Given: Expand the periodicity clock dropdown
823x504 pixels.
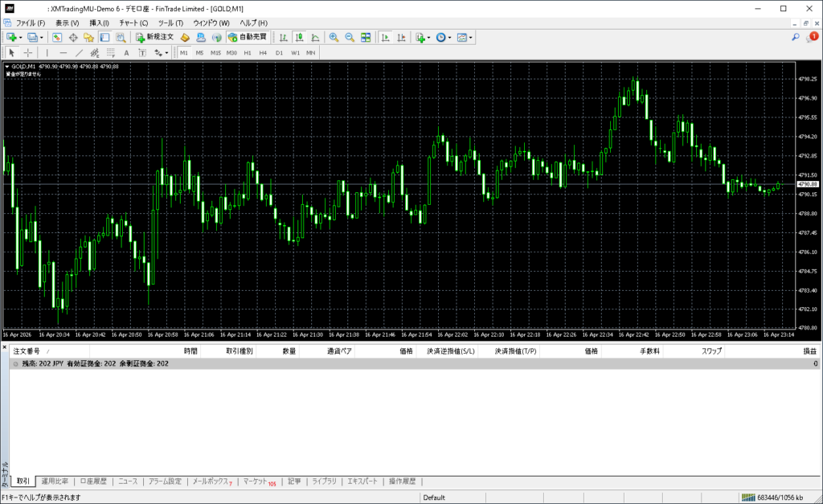Looking at the screenshot, I should click(450, 37).
